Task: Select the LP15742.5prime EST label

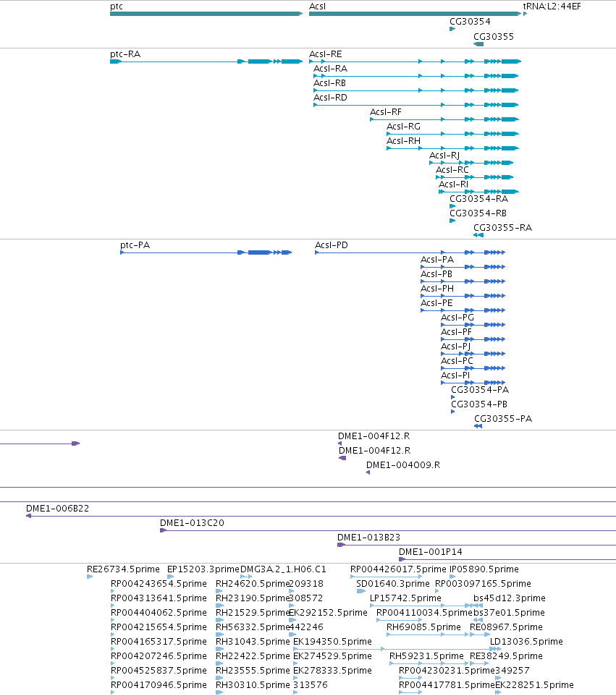Action: click(x=406, y=598)
